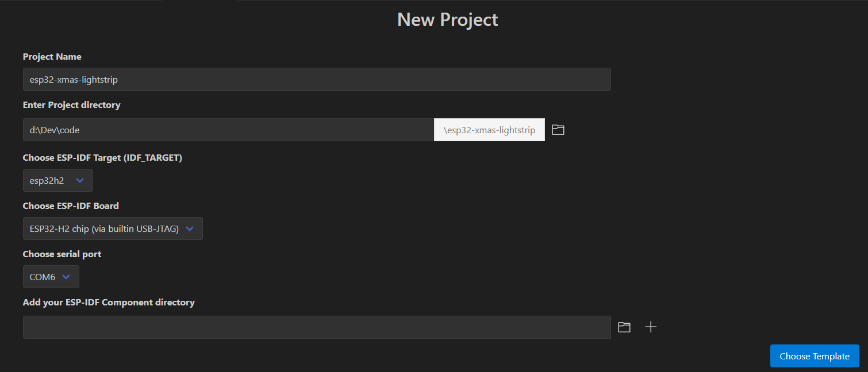The height and width of the screenshot is (372, 868).
Task: Click the chevron arrow next to esp32h2
Action: 80,180
